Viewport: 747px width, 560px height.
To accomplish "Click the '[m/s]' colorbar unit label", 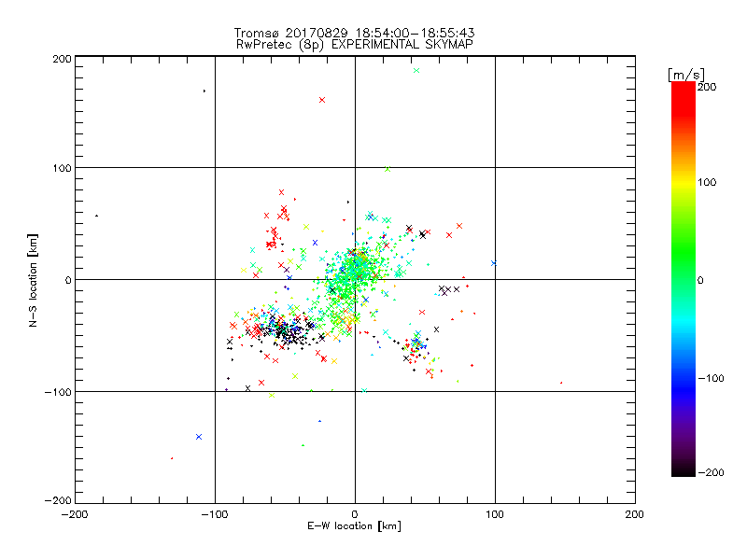I will 686,75.
